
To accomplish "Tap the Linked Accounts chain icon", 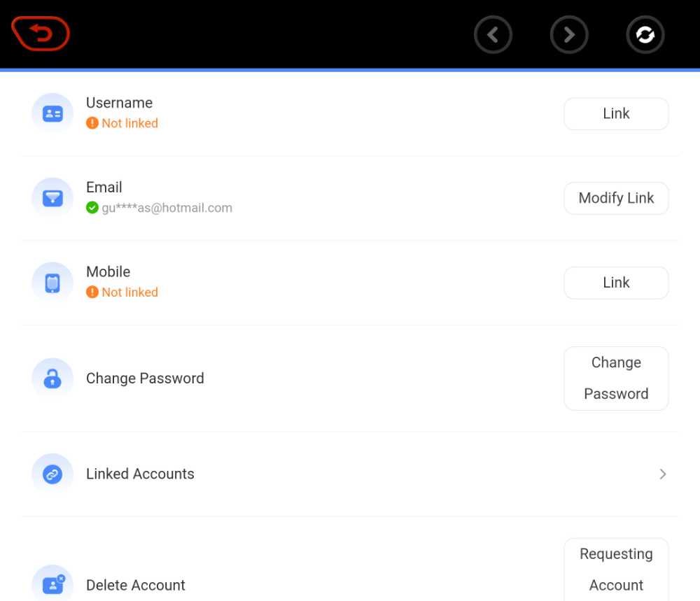I will click(52, 474).
